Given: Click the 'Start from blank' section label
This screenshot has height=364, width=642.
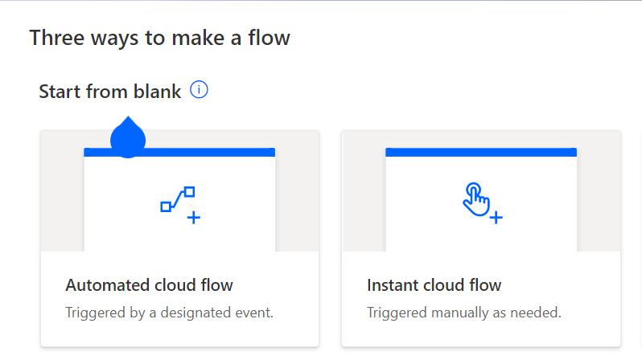Looking at the screenshot, I should [x=110, y=92].
